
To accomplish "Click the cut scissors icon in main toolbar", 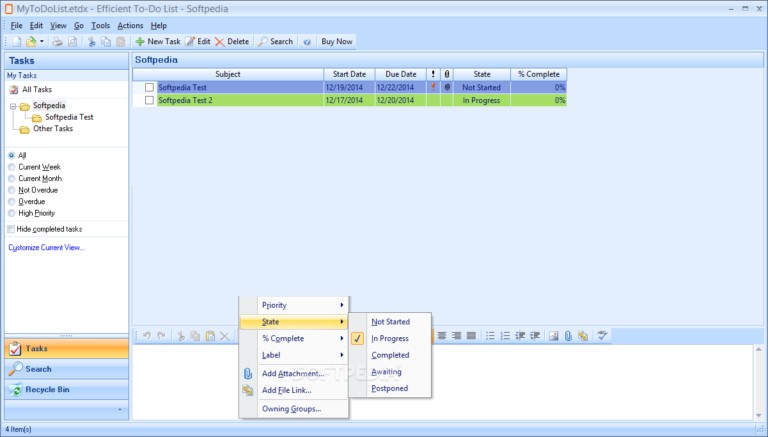I will [x=92, y=42].
